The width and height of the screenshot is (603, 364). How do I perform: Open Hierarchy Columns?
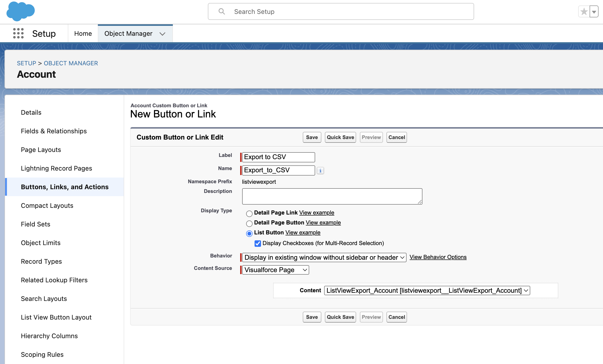[49, 336]
